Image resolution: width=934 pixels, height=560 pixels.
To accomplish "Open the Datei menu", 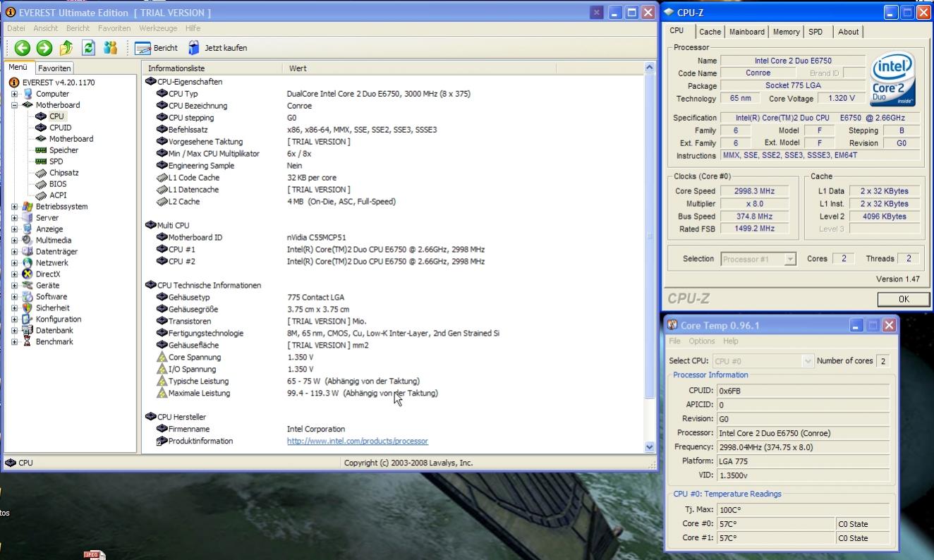I will (x=16, y=28).
